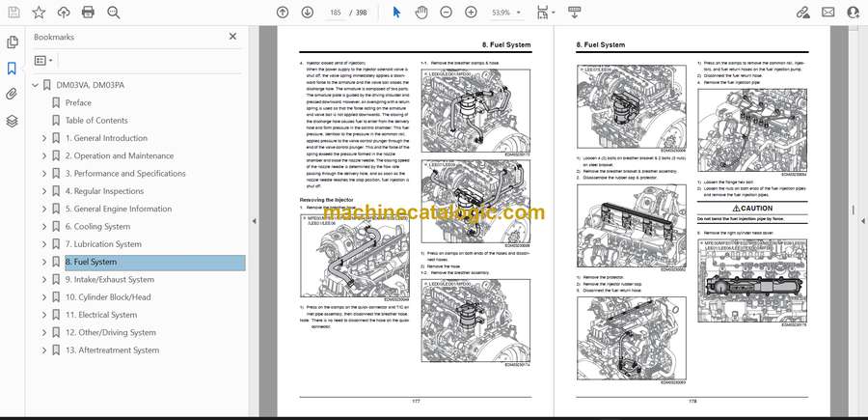Click the upload to cloud icon

[64, 13]
